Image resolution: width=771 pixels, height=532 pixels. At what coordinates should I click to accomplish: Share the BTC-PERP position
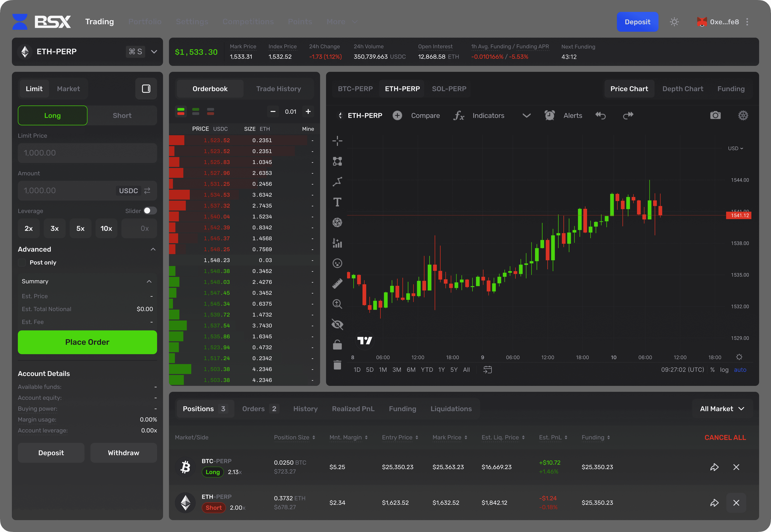click(714, 467)
